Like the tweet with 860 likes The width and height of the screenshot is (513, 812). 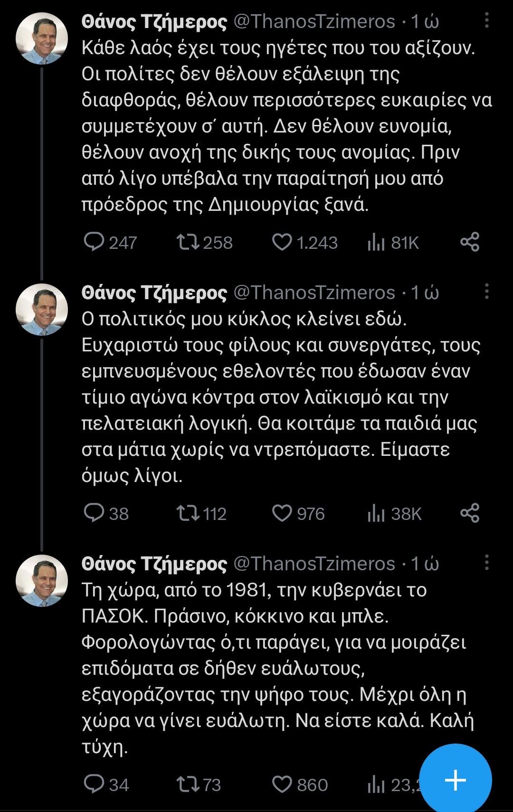pos(282,784)
